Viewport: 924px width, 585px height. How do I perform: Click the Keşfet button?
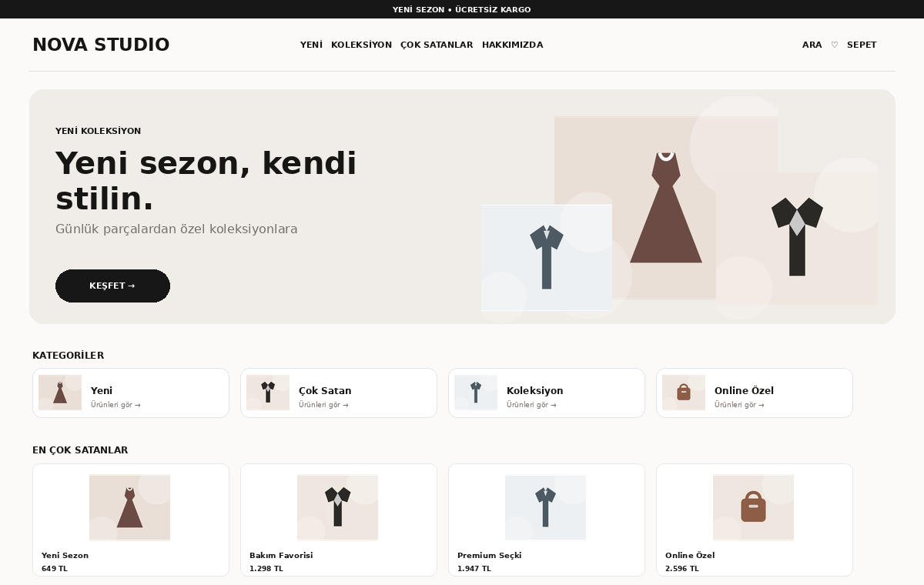coord(112,286)
